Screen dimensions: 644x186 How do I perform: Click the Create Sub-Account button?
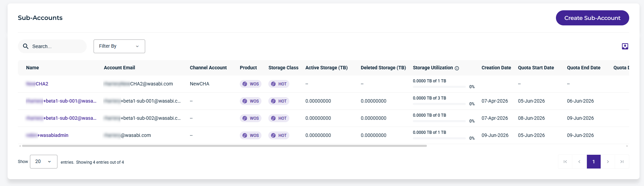pos(592,18)
